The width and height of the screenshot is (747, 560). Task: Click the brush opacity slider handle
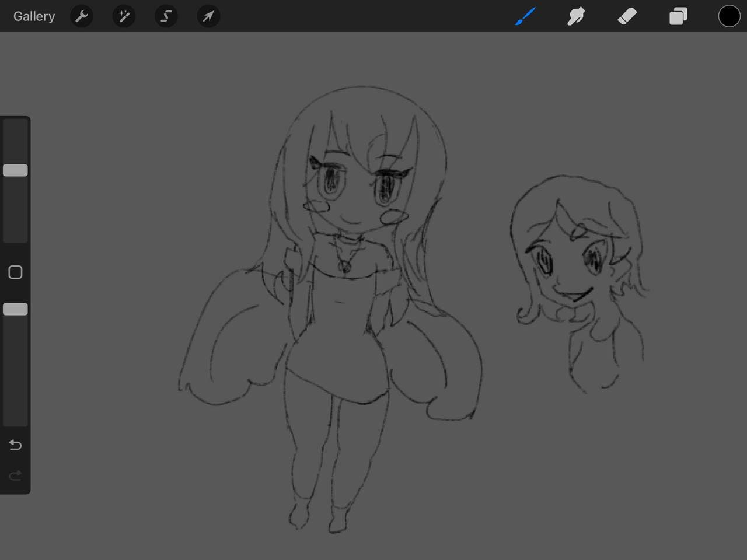(x=15, y=309)
